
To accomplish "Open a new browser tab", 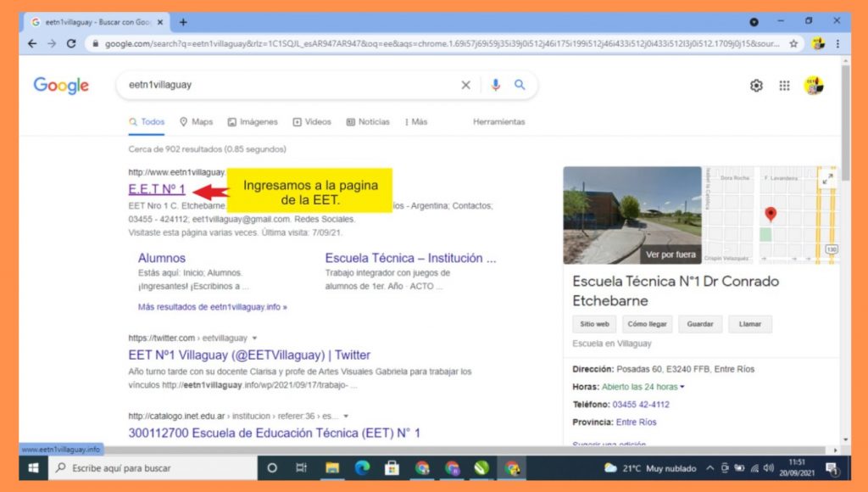I will (183, 22).
